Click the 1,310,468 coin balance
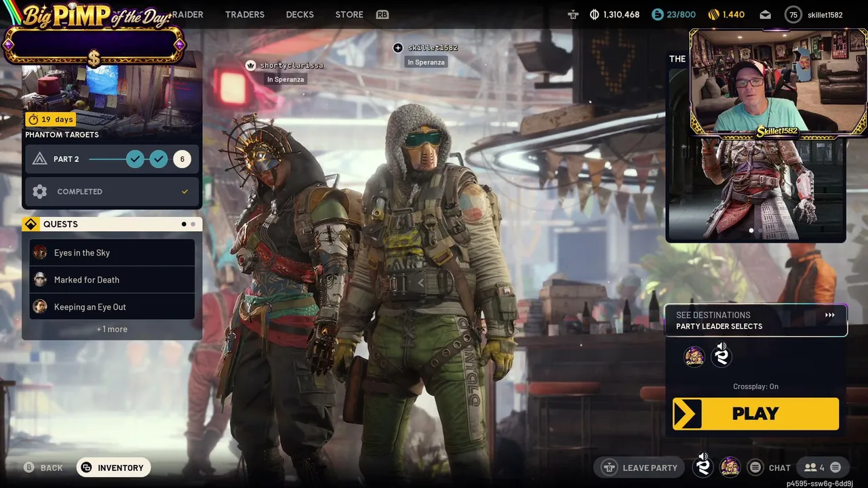868x488 pixels. coord(621,14)
